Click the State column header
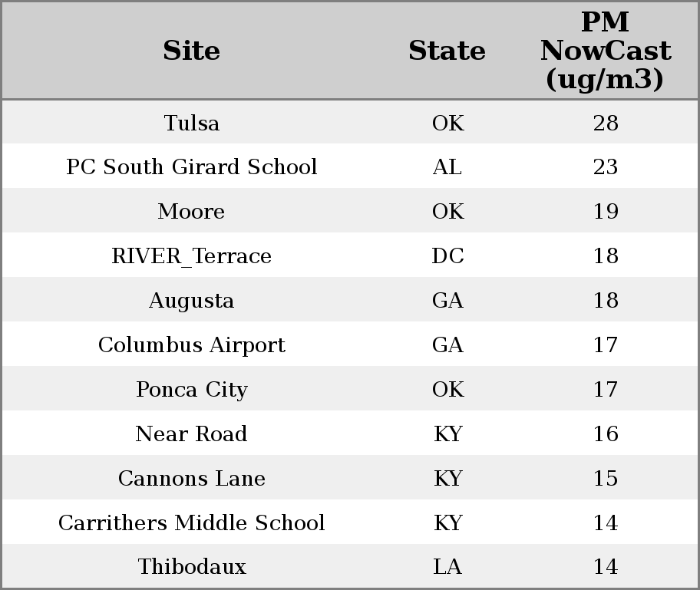This screenshot has height=590, width=700. (x=447, y=51)
